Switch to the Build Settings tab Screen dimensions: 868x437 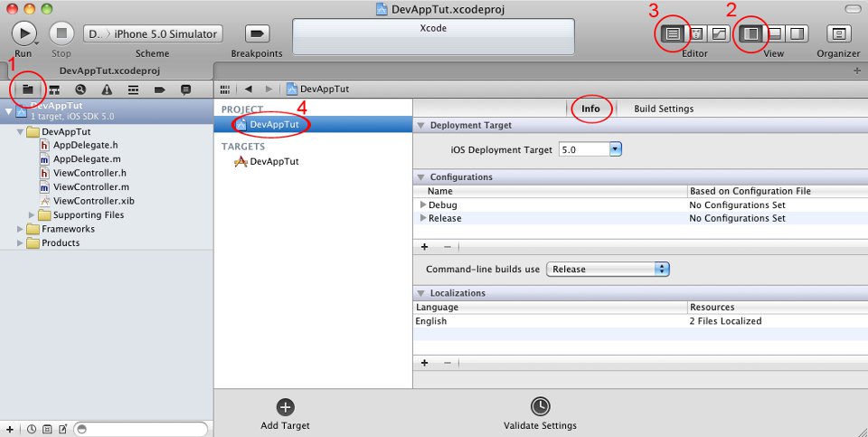[664, 109]
